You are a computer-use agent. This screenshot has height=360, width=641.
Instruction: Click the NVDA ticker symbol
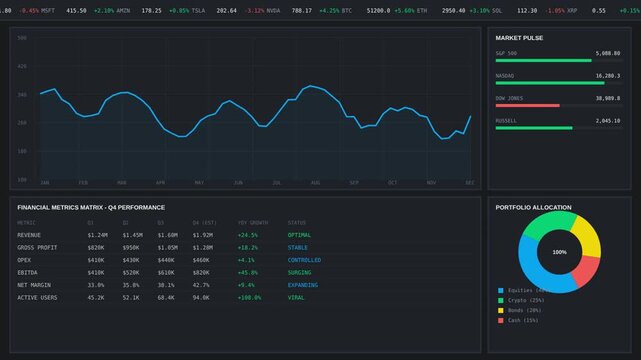point(273,11)
